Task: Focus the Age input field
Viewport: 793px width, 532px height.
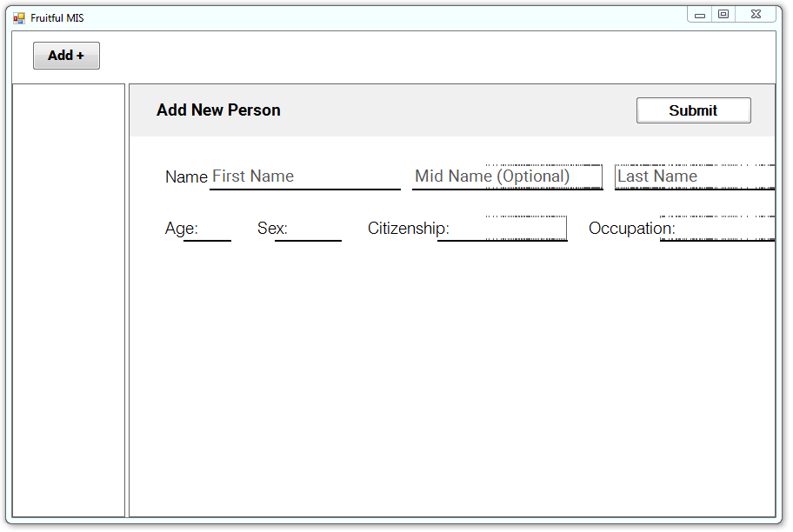Action: 207,229
